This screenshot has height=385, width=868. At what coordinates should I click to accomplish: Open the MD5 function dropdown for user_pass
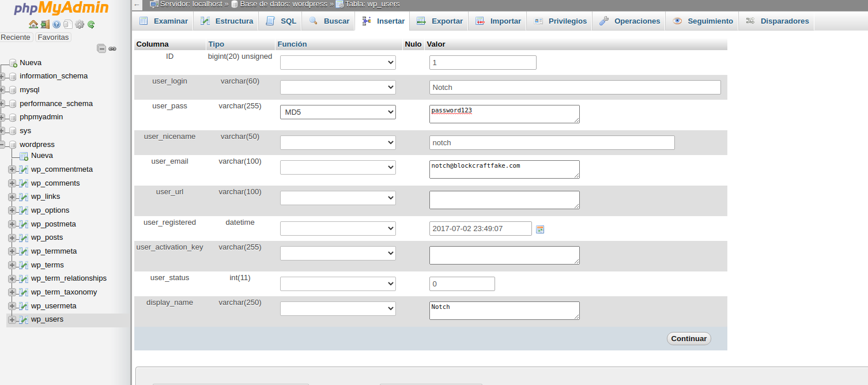pos(338,112)
